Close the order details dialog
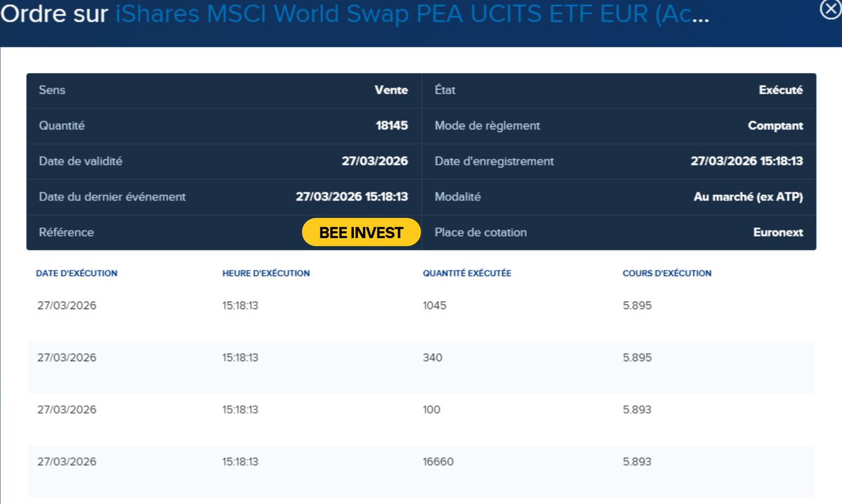842x504 pixels. click(831, 9)
